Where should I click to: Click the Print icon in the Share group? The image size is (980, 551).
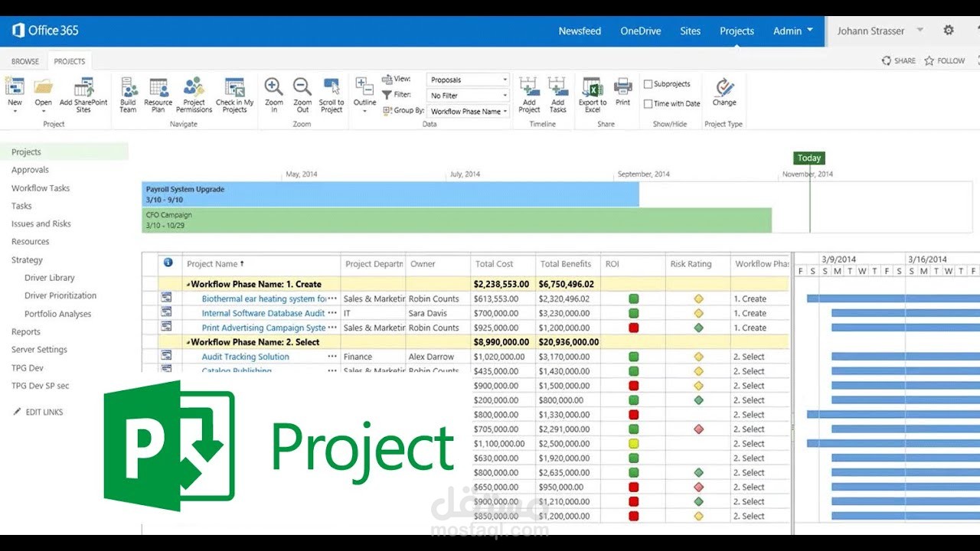tap(623, 86)
